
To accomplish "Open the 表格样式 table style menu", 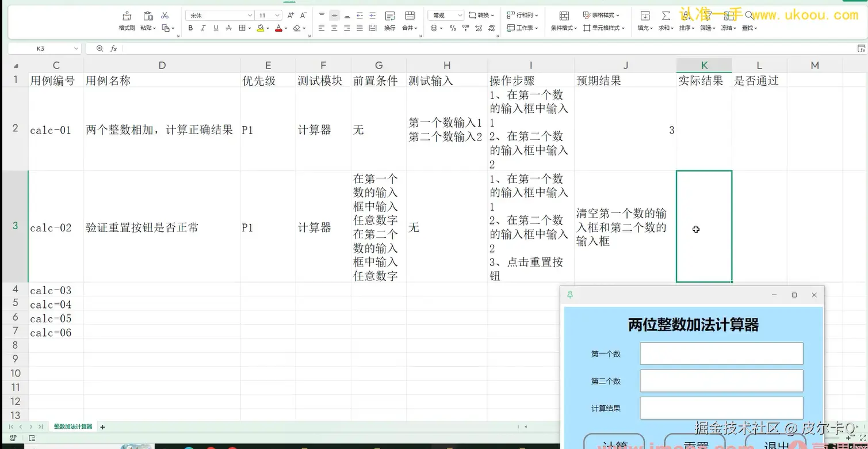I will pos(602,16).
